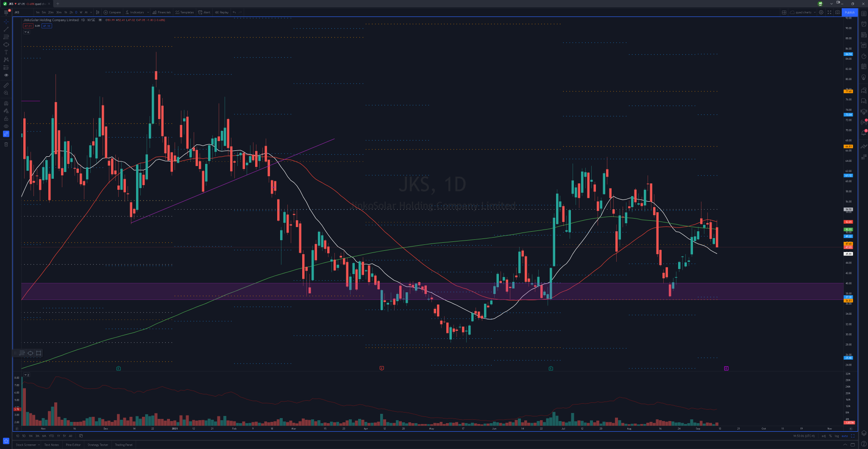Open the go-to-date calendar button
This screenshot has height=449, width=868.
[x=81, y=436]
